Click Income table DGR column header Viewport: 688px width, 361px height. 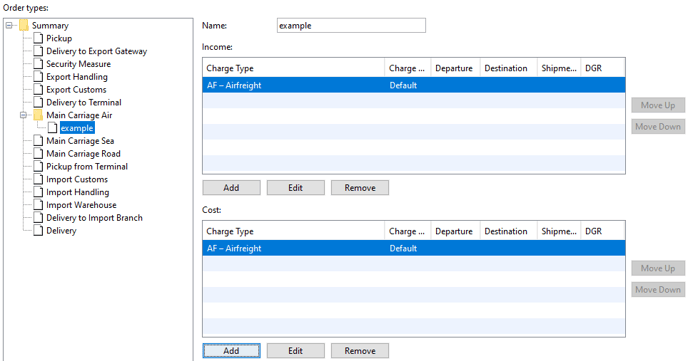tap(602, 68)
